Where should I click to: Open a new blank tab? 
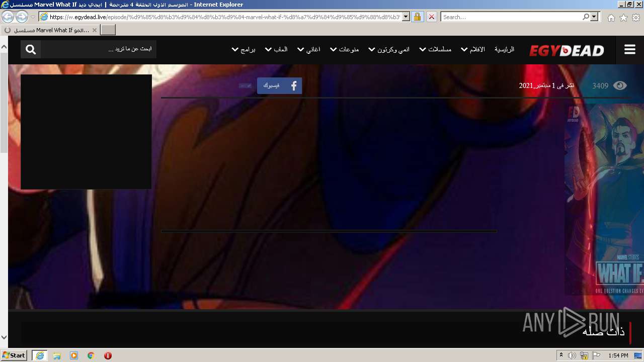tap(108, 30)
